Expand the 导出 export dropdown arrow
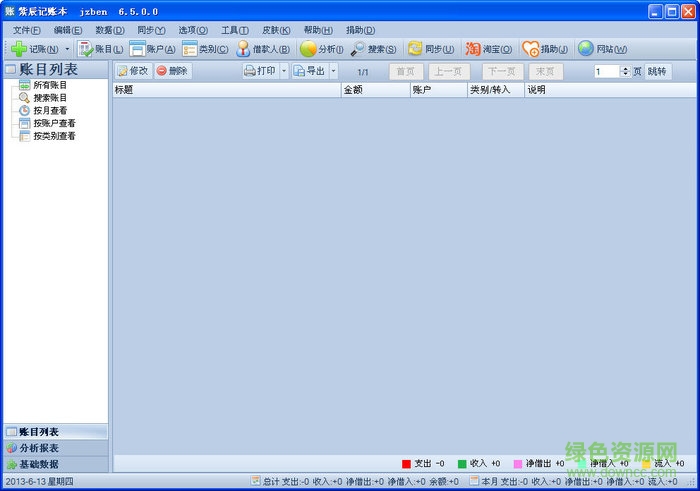Image resolution: width=700 pixels, height=491 pixels. [x=333, y=71]
